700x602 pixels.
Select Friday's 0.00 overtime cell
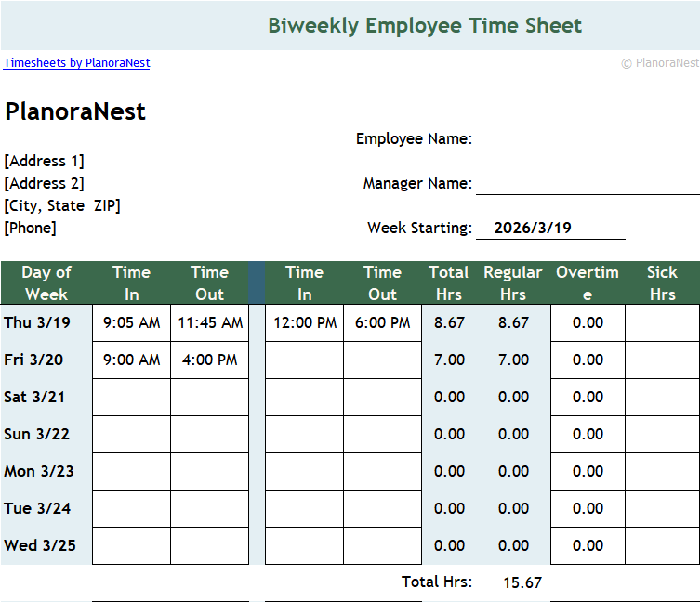pyautogui.click(x=588, y=360)
